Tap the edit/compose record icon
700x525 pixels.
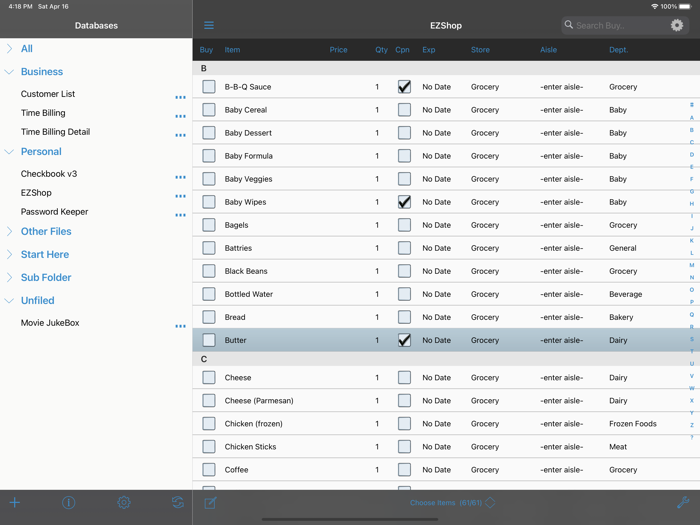click(x=210, y=503)
